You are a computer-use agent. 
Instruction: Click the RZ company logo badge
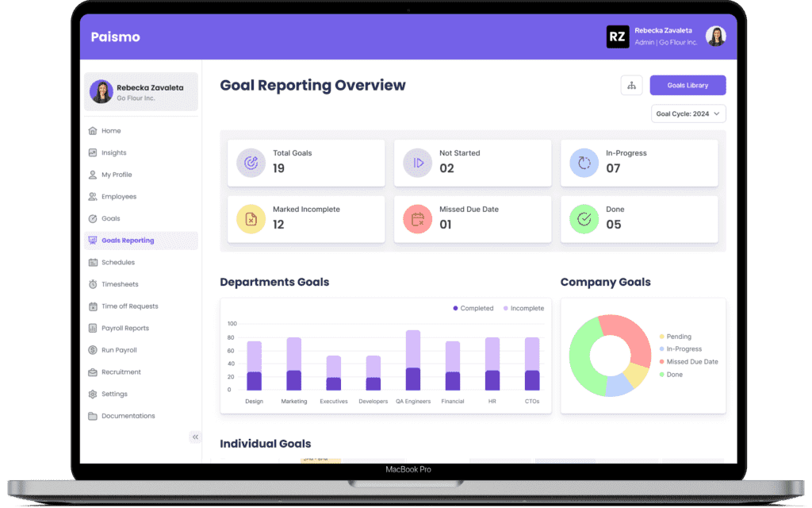click(x=618, y=37)
